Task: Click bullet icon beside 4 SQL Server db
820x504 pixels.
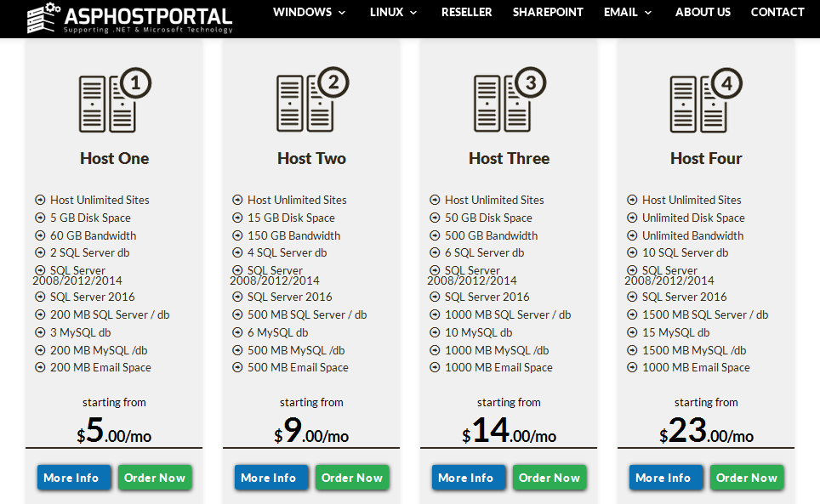Action: pyautogui.click(x=237, y=252)
